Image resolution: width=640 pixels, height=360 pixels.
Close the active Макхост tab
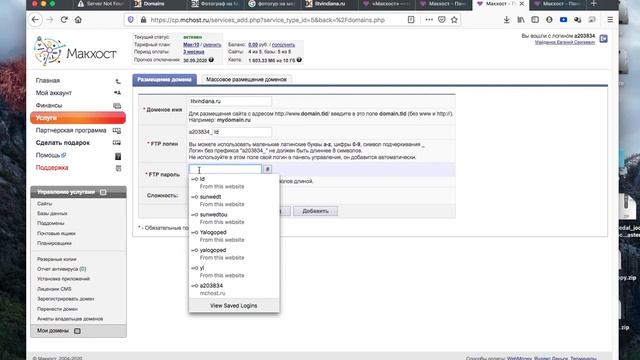click(522, 4)
